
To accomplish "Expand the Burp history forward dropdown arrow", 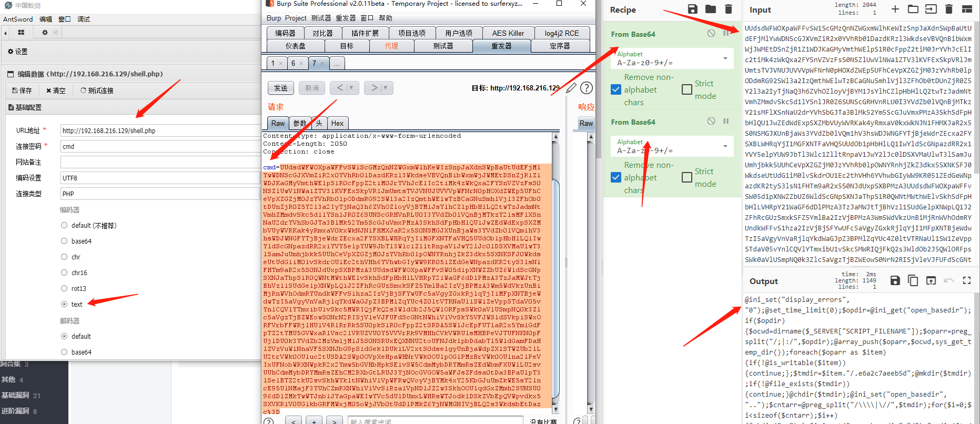I will [386, 88].
